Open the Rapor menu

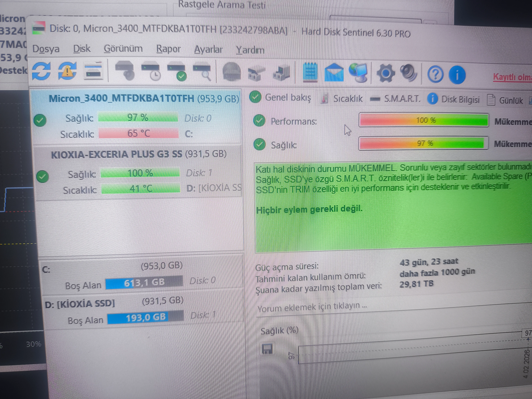click(x=168, y=49)
